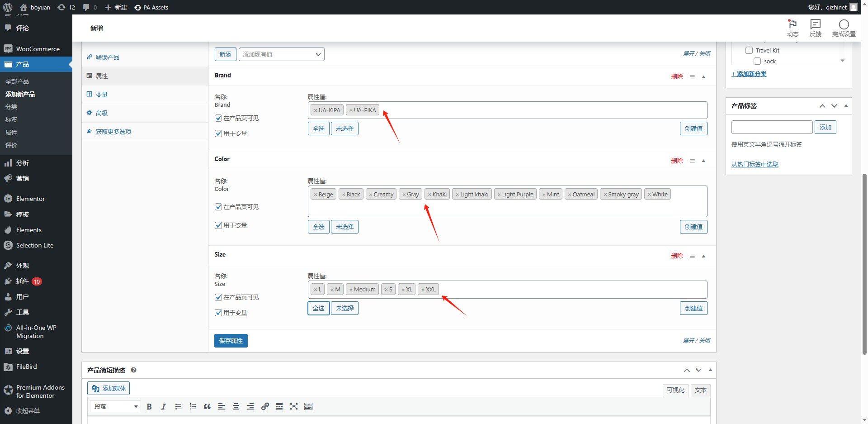This screenshot has height=424, width=868.
Task: Click the add new category link
Action: coord(749,74)
